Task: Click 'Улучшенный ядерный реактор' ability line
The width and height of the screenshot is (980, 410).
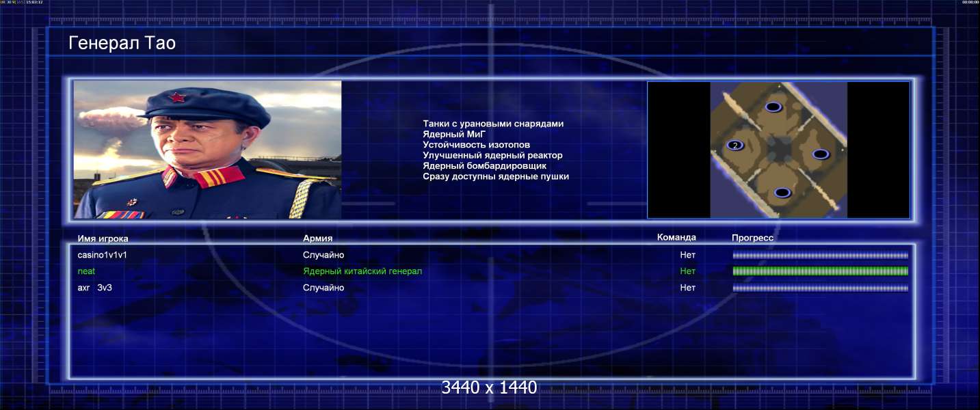Action: tap(492, 155)
